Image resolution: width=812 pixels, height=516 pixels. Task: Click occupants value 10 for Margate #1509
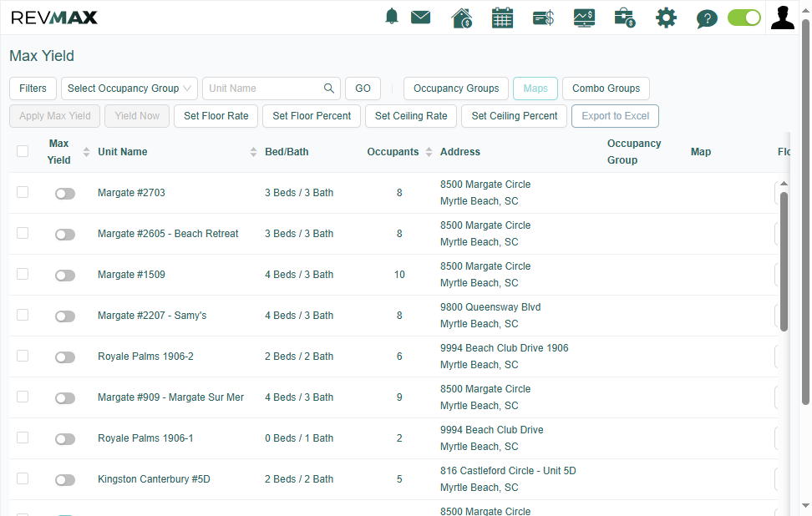click(x=399, y=275)
